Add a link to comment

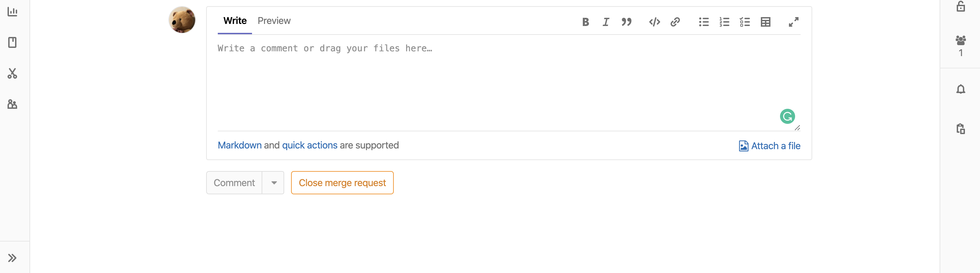tap(675, 22)
